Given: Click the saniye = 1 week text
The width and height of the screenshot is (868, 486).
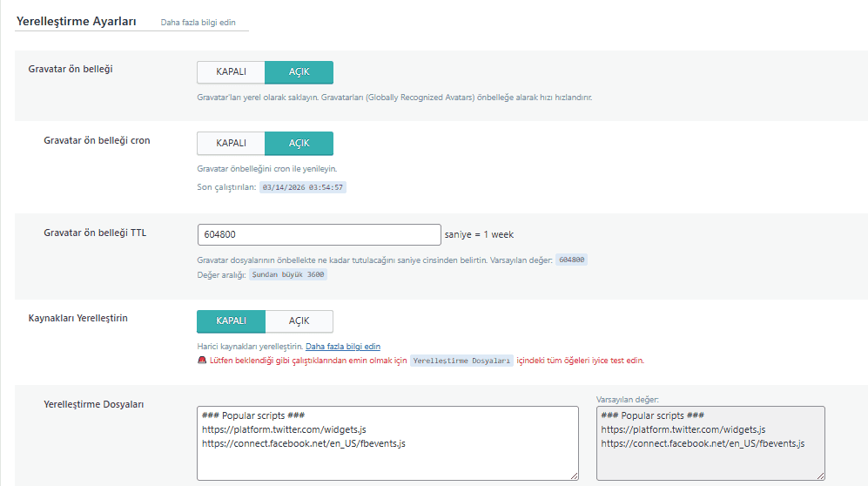Looking at the screenshot, I should coord(480,234).
